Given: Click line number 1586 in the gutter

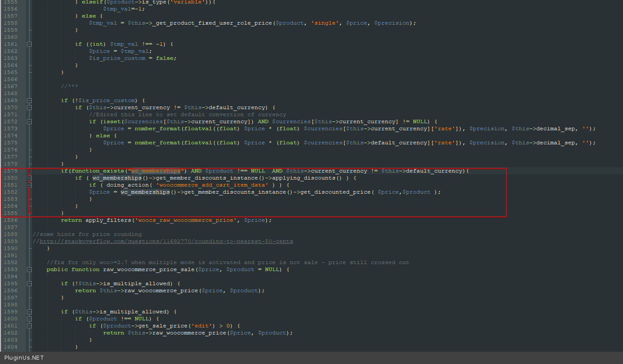Looking at the screenshot, I should click(11, 220).
